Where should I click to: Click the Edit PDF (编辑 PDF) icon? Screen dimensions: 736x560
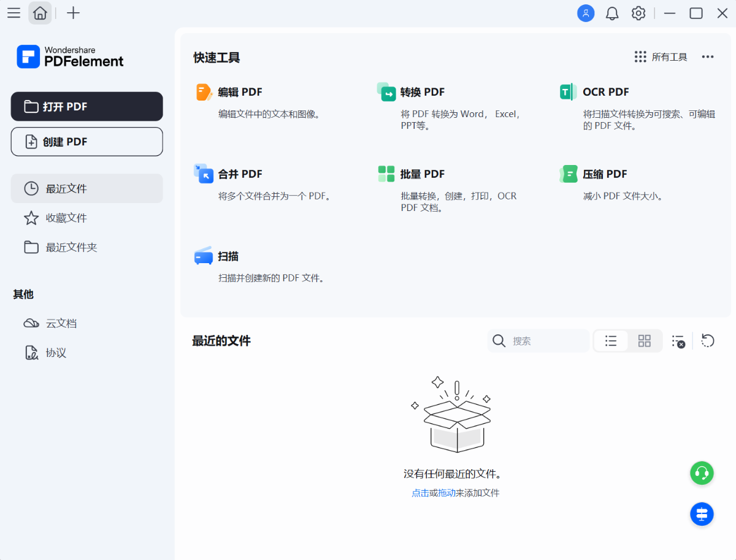point(204,92)
